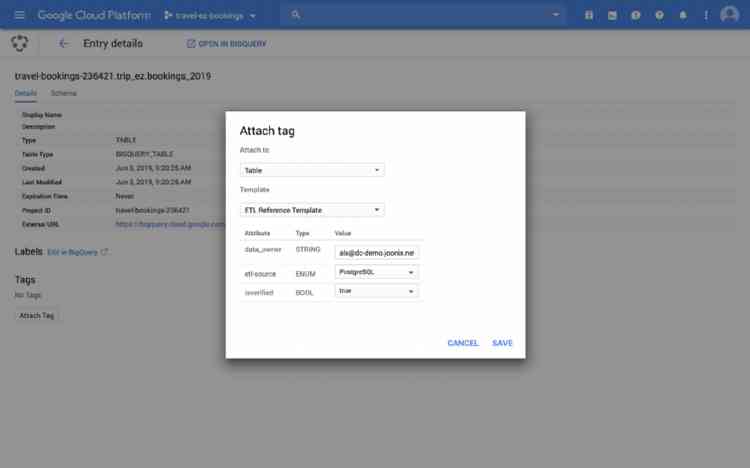Screen dimensions: 750x468
Task: Open the isverified true dropdown
Action: click(x=376, y=291)
